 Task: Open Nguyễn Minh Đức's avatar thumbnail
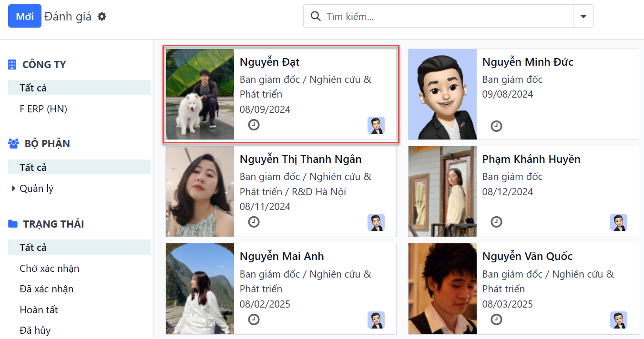(x=442, y=94)
